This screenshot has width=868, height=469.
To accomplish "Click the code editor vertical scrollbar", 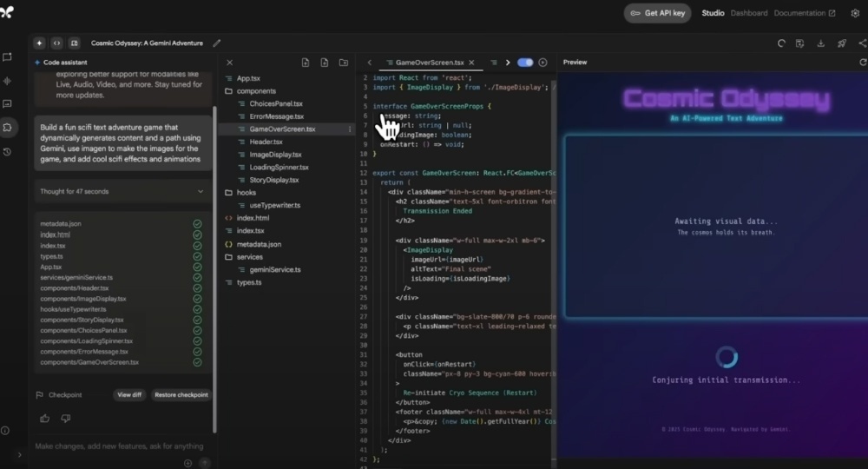I will tap(554, 268).
